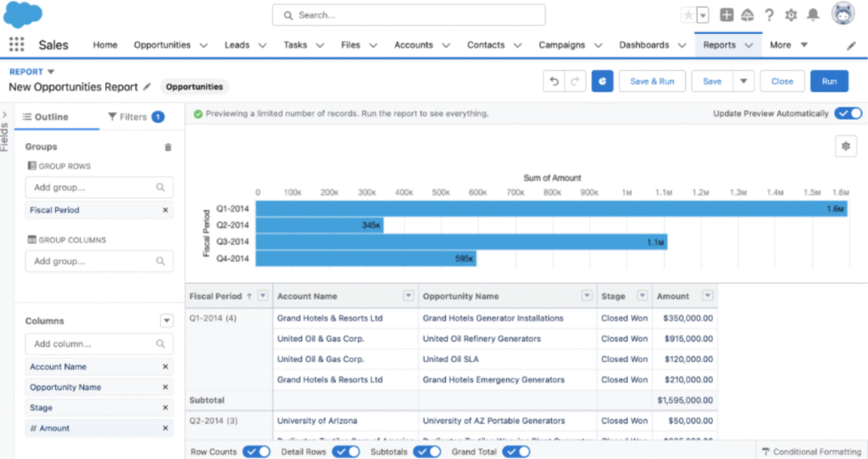The width and height of the screenshot is (868, 459).
Task: Open Account Name column header menu
Action: pos(408,296)
